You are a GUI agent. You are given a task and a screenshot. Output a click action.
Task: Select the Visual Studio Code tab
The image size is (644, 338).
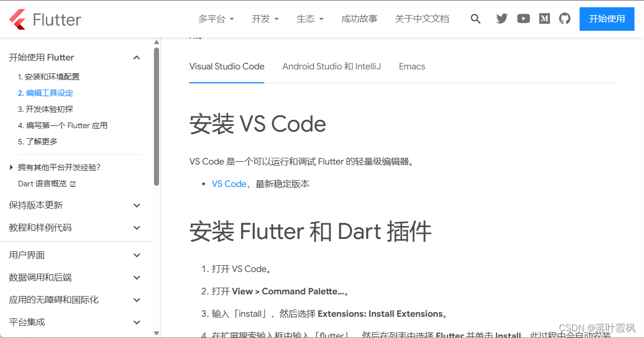click(227, 67)
